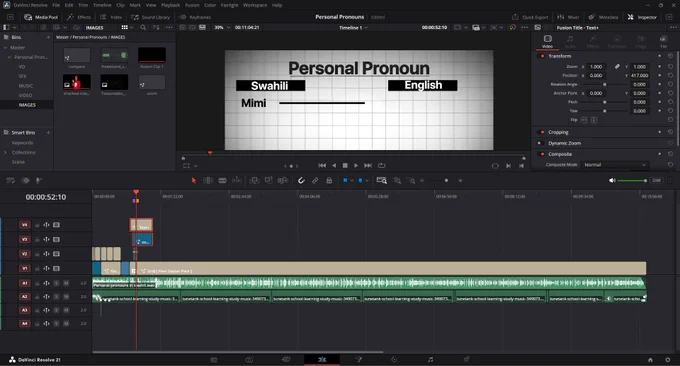Viewport: 680px width, 366px height.
Task: Open the Fusion menu
Action: [192, 5]
